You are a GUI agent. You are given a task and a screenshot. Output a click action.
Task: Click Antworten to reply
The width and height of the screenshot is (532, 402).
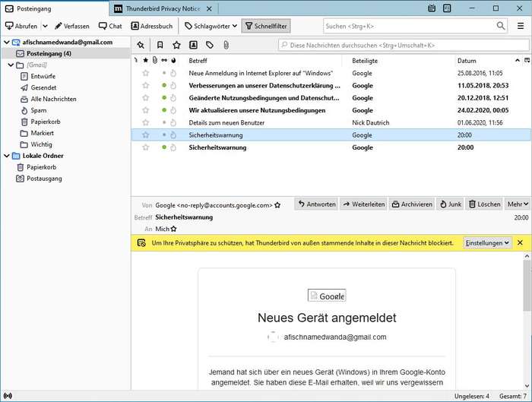click(x=316, y=204)
